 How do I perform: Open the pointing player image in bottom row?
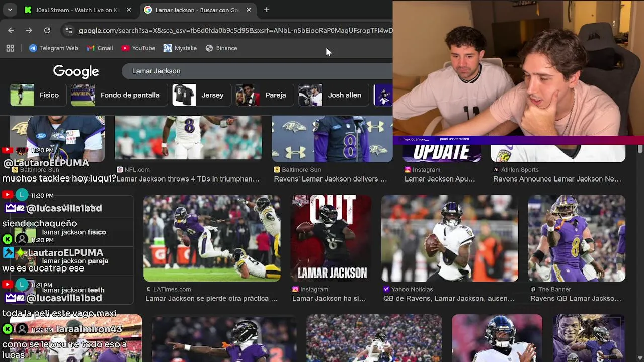[224, 338]
